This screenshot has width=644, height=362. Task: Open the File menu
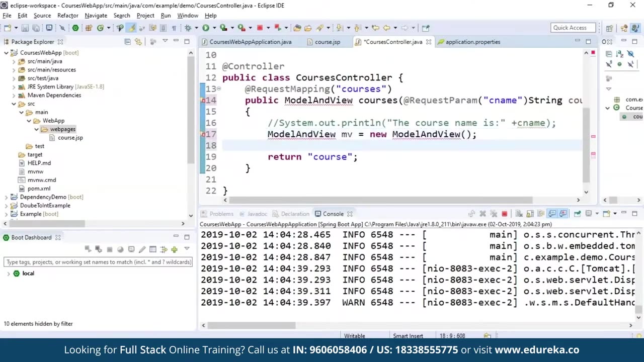click(7, 16)
